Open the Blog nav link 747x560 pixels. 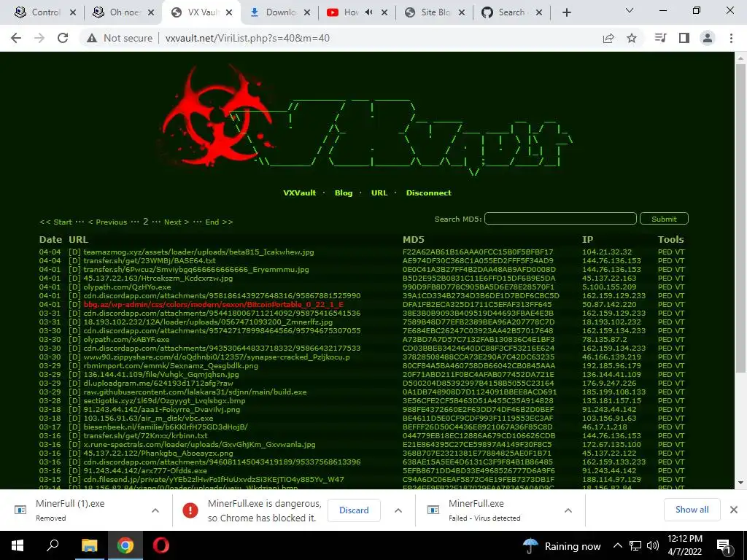tap(344, 192)
